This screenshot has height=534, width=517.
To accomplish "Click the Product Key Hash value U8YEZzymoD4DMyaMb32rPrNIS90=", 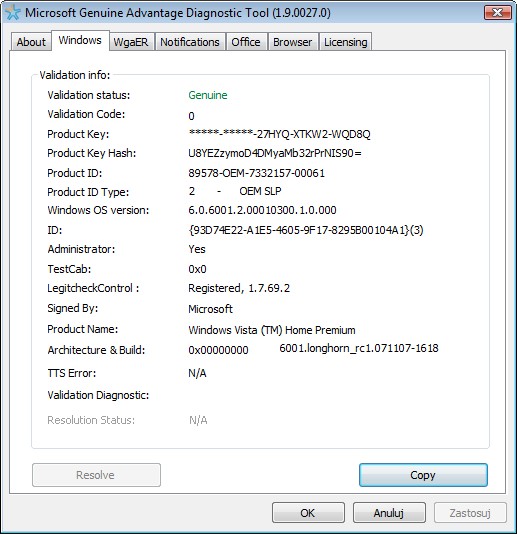I will tap(275, 153).
